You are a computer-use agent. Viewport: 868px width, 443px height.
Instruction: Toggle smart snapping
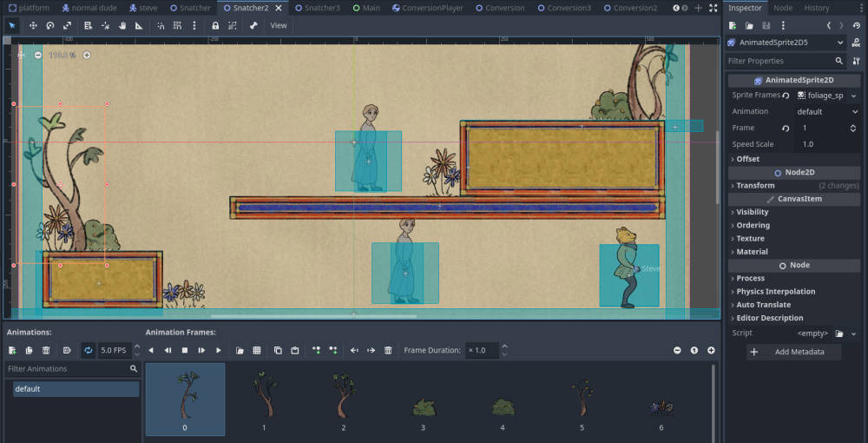point(161,25)
